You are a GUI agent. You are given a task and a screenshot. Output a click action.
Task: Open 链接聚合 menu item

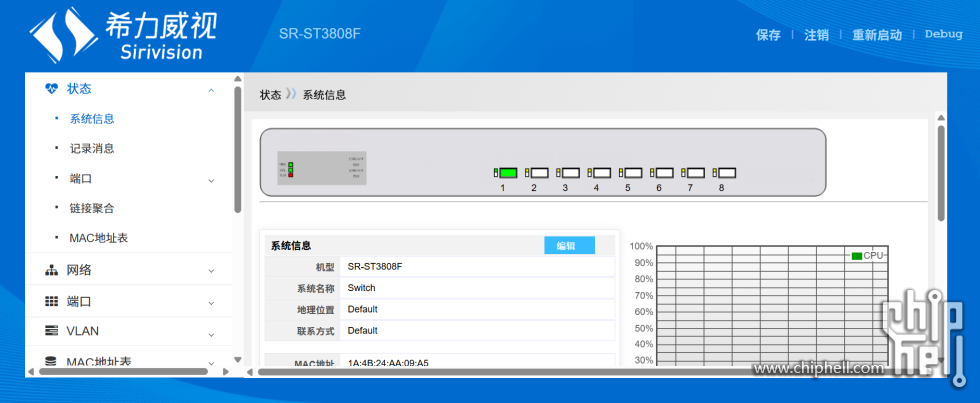(x=92, y=209)
